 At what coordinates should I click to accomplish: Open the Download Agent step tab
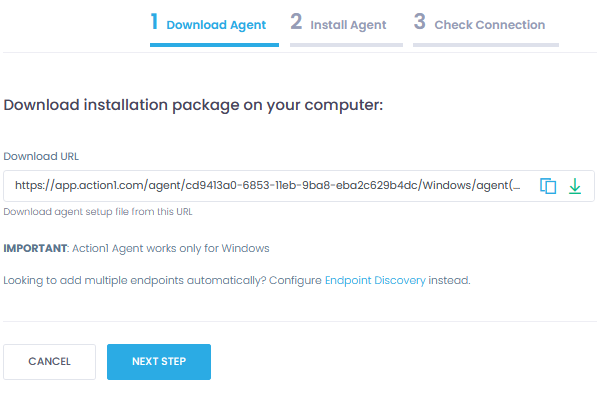[216, 25]
